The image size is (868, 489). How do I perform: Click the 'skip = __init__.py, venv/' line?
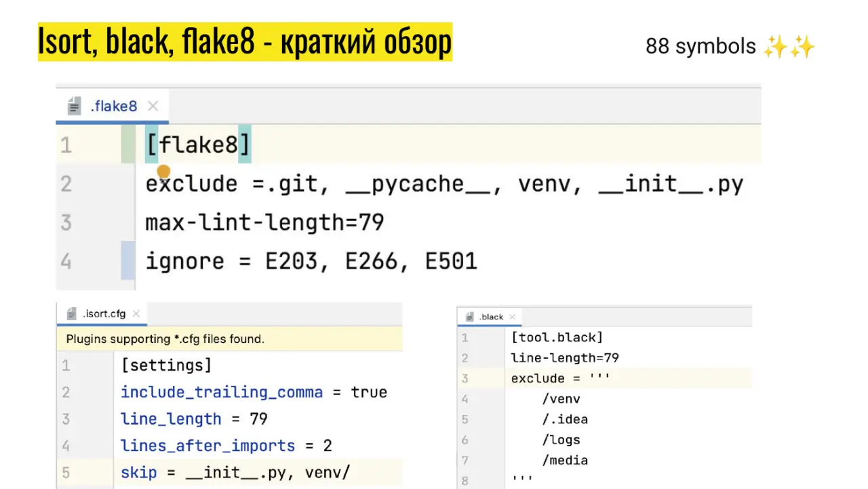click(x=235, y=473)
